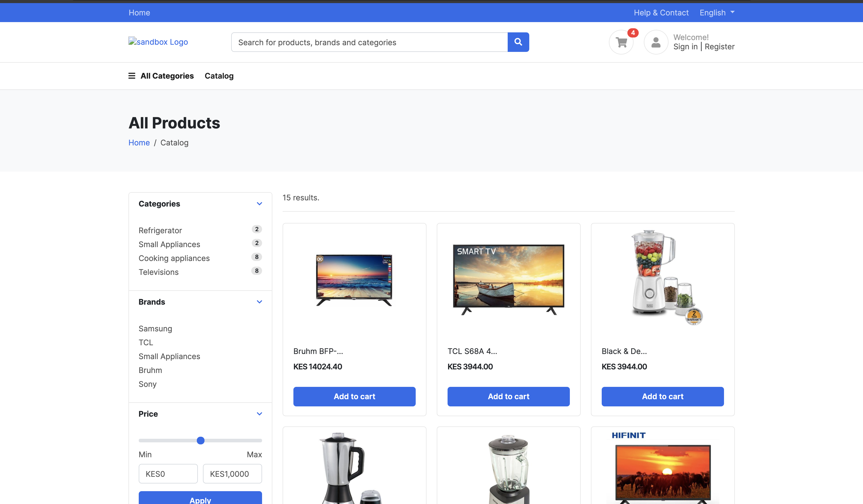The image size is (863, 504).
Task: Filter by TCL brand
Action: [x=146, y=342]
